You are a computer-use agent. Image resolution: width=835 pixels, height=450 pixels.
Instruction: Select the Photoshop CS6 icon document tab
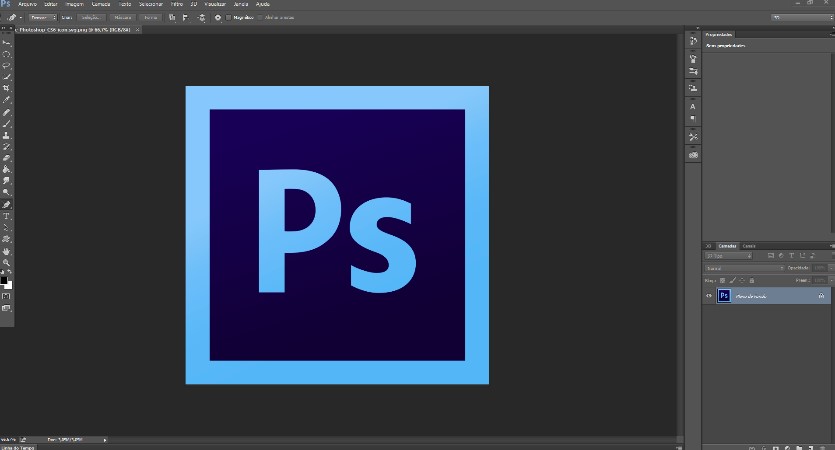pyautogui.click(x=75, y=30)
